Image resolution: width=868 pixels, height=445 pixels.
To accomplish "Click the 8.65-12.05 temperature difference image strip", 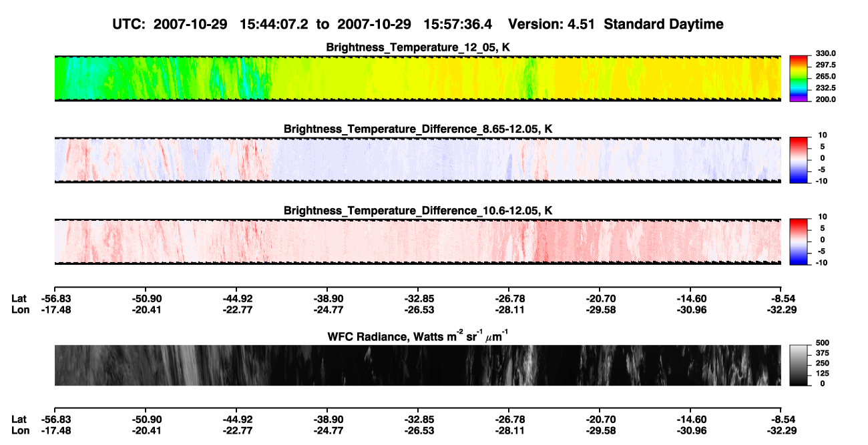I will [417, 160].
